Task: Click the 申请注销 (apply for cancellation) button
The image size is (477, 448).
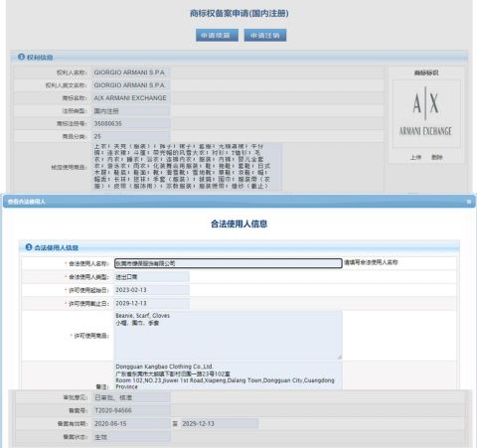Action: [265, 35]
